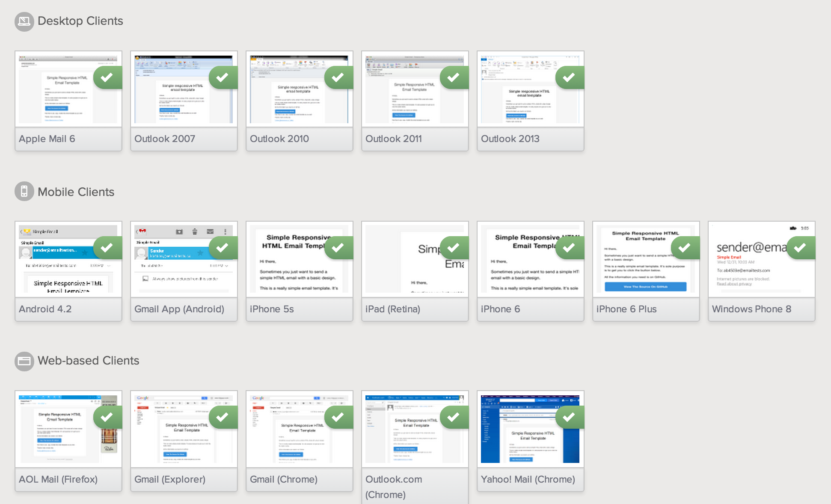The height and width of the screenshot is (504, 831).
Task: Click green checkmark on iPhone 6 preview
Action: coord(570,248)
